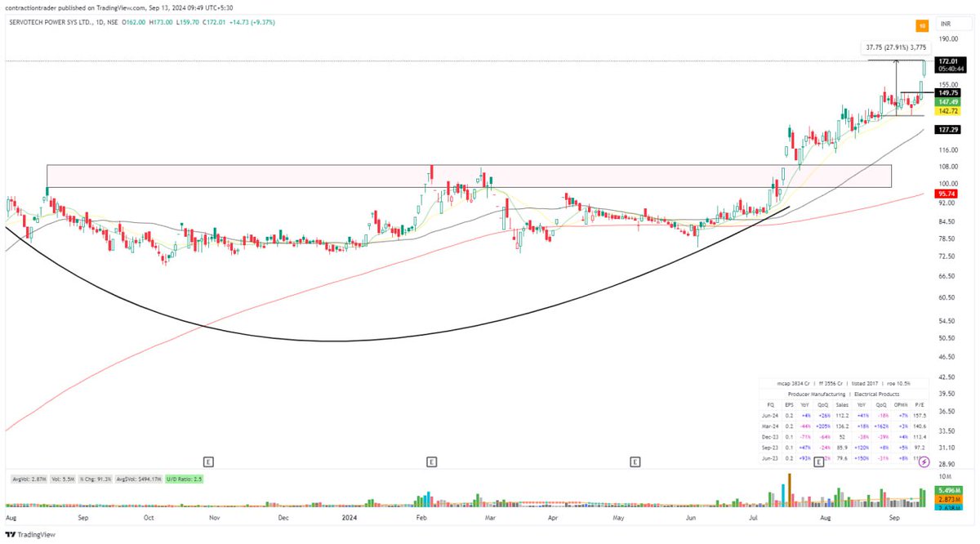The image size is (980, 544).
Task: Click the % Chg: 91.3% badge
Action: pos(94,479)
